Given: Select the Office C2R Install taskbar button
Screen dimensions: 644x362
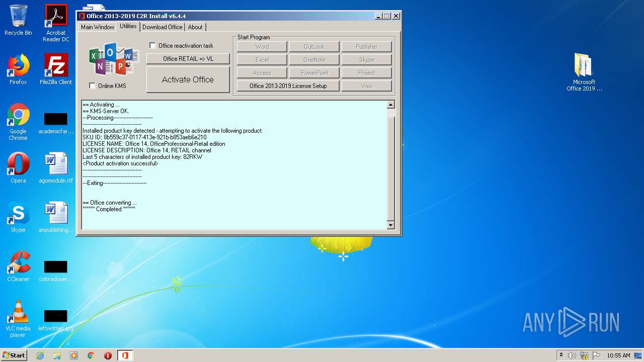Looking at the screenshot, I should coord(125,355).
